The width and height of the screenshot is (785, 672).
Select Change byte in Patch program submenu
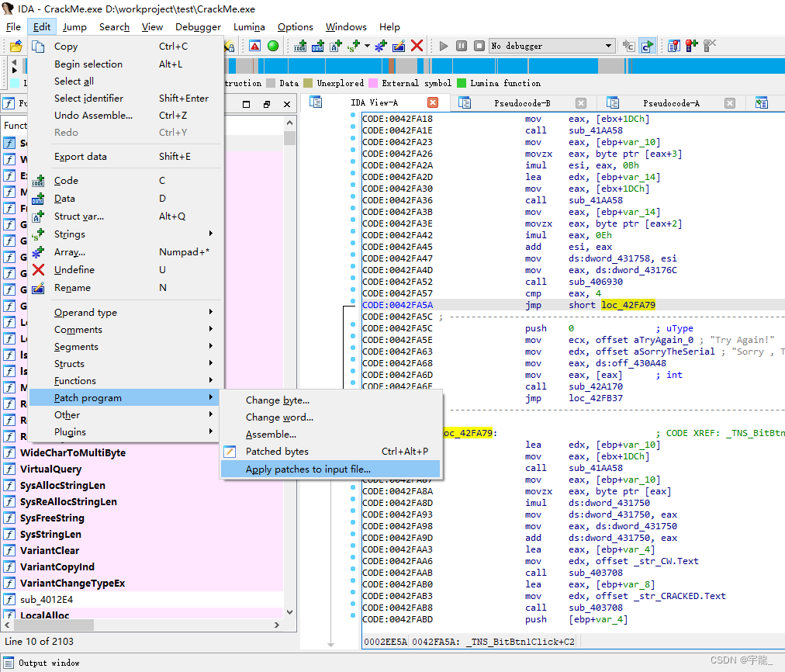point(330,400)
